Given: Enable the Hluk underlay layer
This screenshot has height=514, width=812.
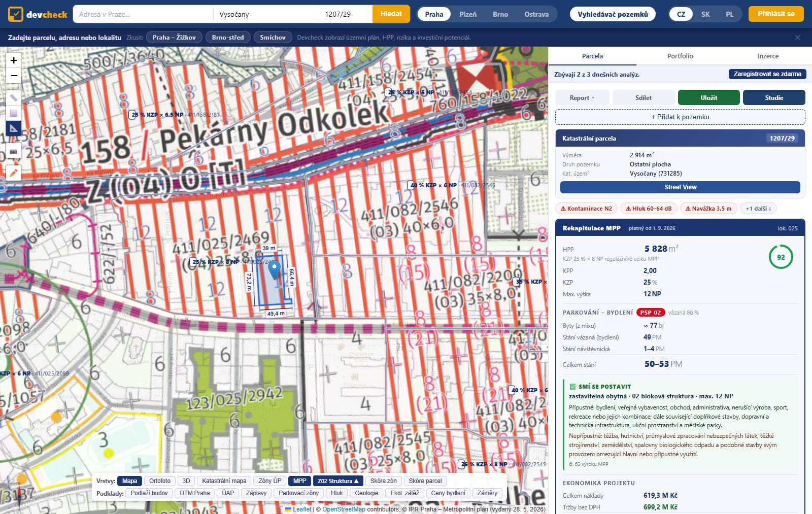Looking at the screenshot, I should coord(337,493).
